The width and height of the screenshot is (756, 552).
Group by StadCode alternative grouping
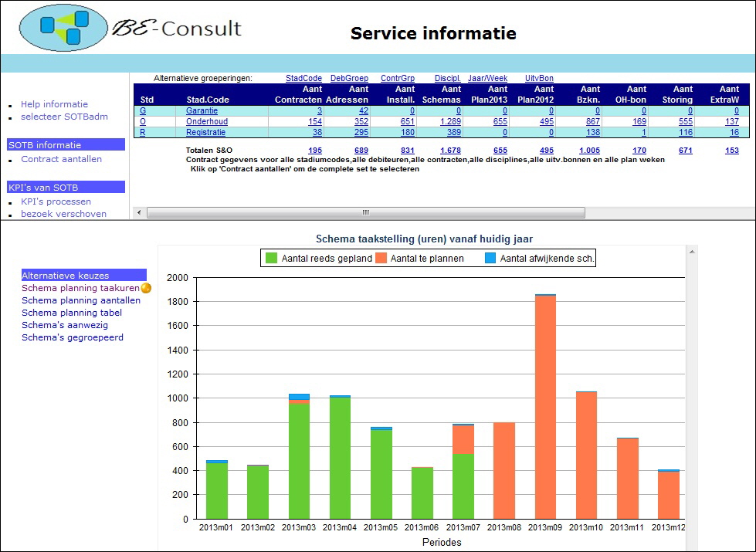pyautogui.click(x=303, y=78)
